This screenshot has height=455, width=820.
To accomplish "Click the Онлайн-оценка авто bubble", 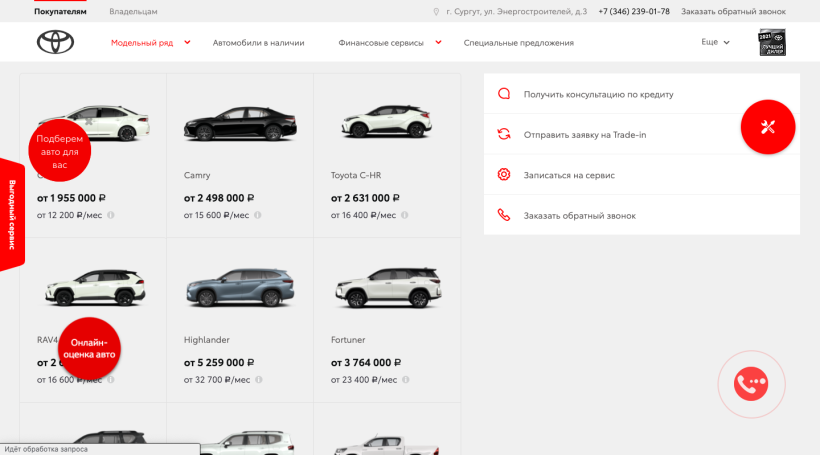I will click(89, 348).
